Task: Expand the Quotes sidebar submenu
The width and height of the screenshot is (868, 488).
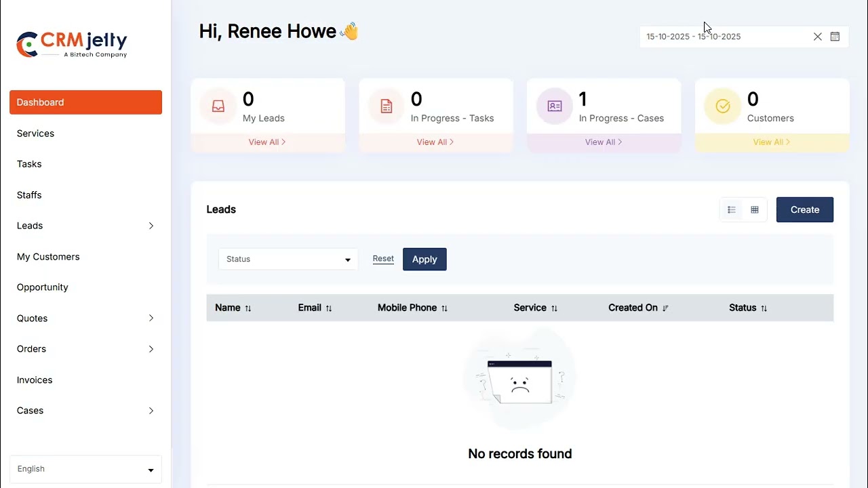Action: [151, 319]
